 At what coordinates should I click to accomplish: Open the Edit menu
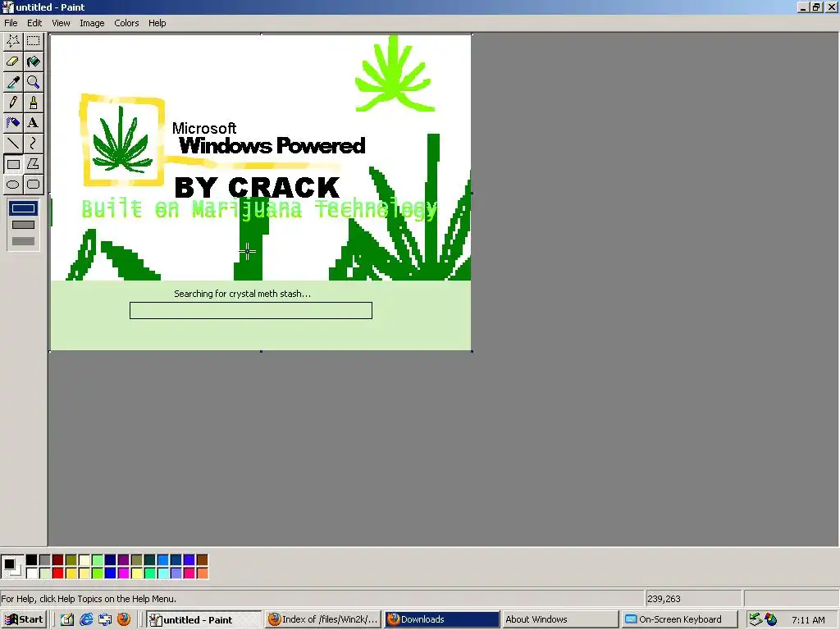tap(34, 23)
